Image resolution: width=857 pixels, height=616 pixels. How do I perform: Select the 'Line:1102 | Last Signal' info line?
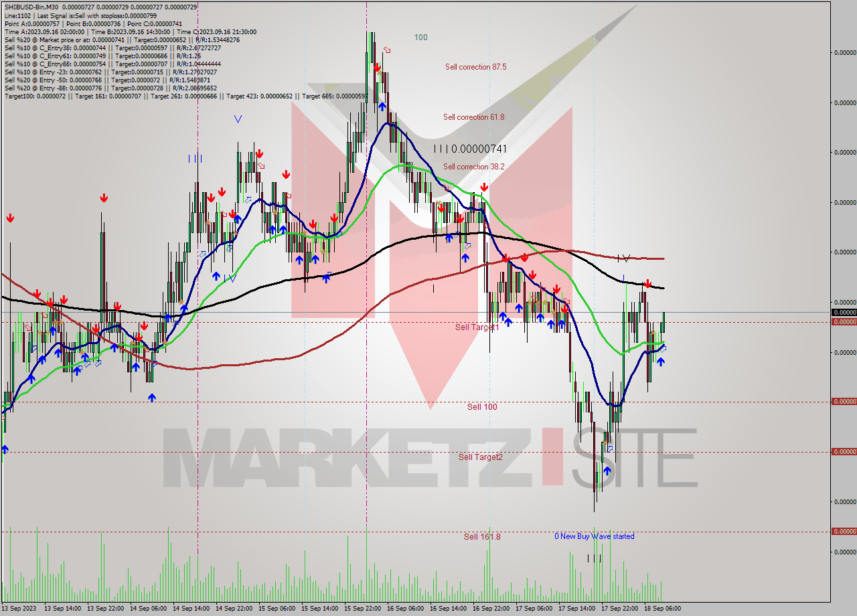pos(80,15)
